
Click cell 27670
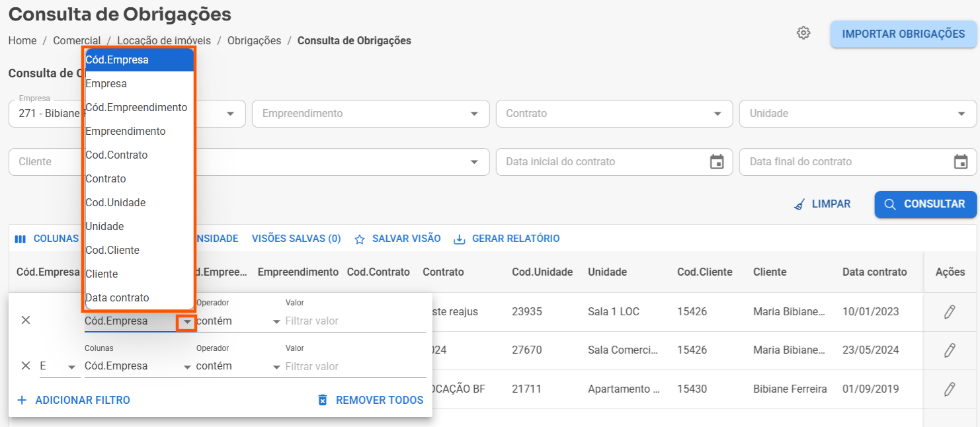[x=527, y=350]
